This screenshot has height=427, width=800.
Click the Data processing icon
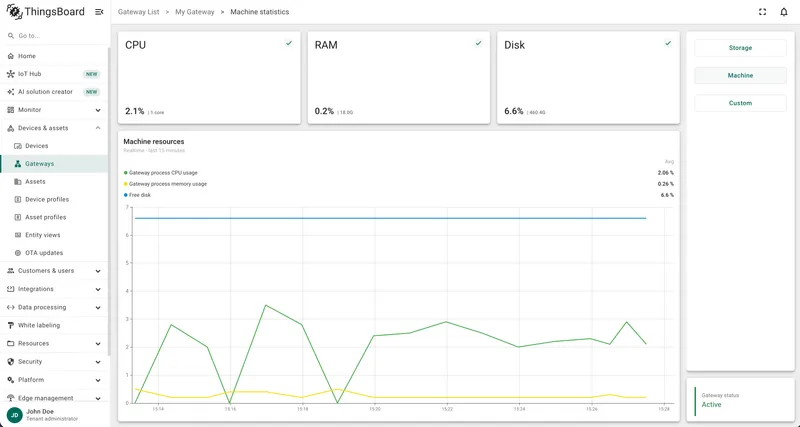(x=11, y=307)
